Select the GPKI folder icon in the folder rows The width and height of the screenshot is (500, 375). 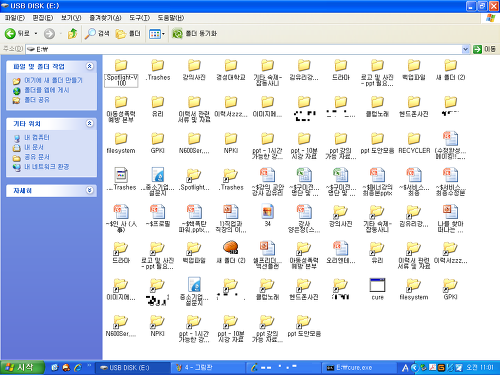pyautogui.click(x=158, y=138)
